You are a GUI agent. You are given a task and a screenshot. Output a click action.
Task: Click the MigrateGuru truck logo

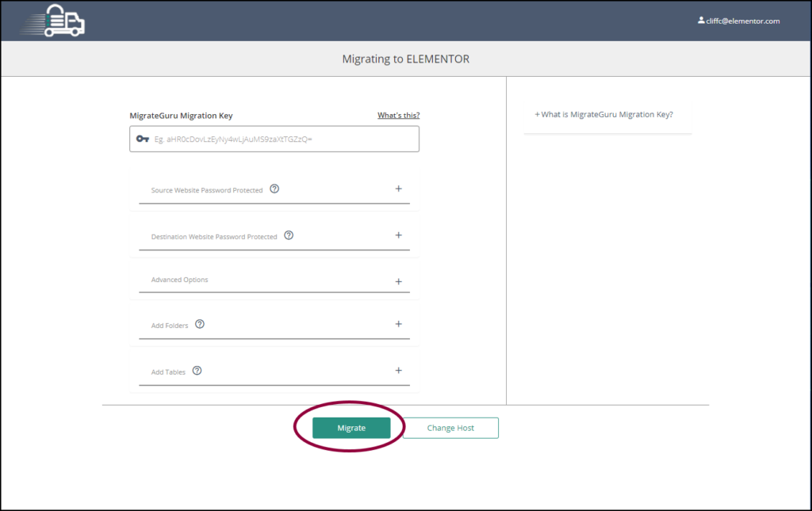coord(52,21)
